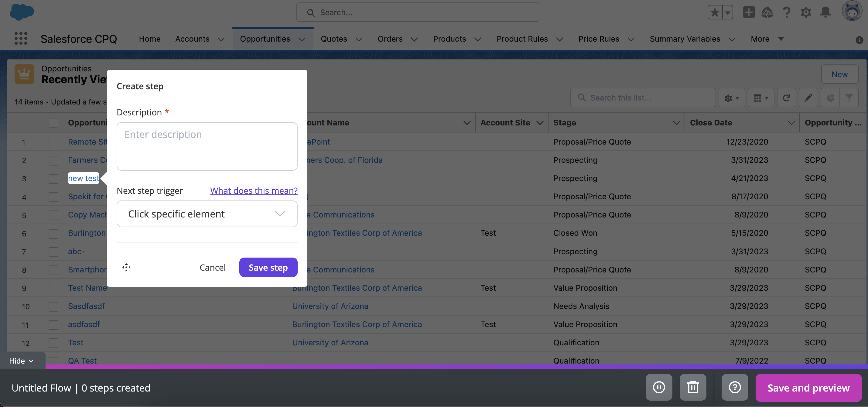Open flow builder help icon
Viewport: 868px width, 407px height.
735,388
